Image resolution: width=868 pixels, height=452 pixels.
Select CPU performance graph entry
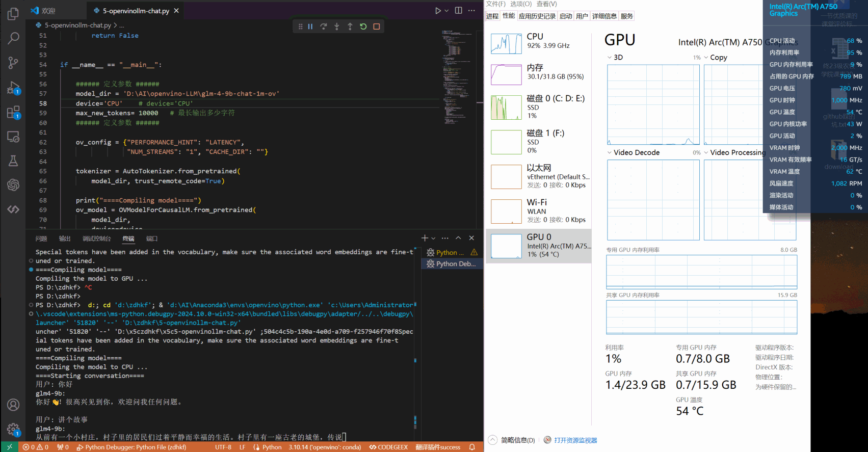click(x=539, y=43)
